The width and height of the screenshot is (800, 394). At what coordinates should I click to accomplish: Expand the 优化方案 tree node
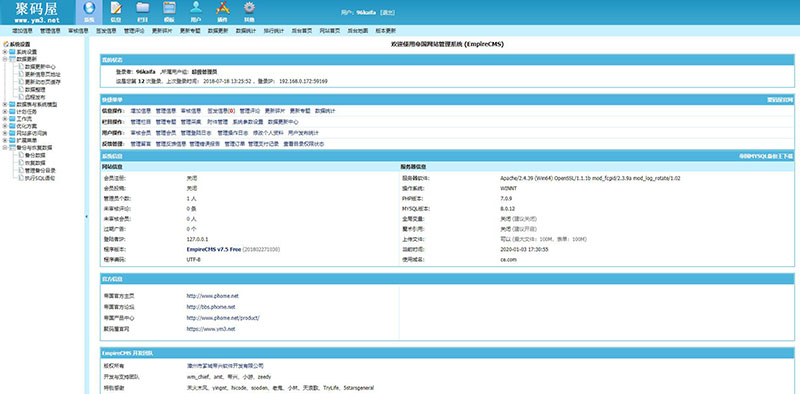[5, 126]
